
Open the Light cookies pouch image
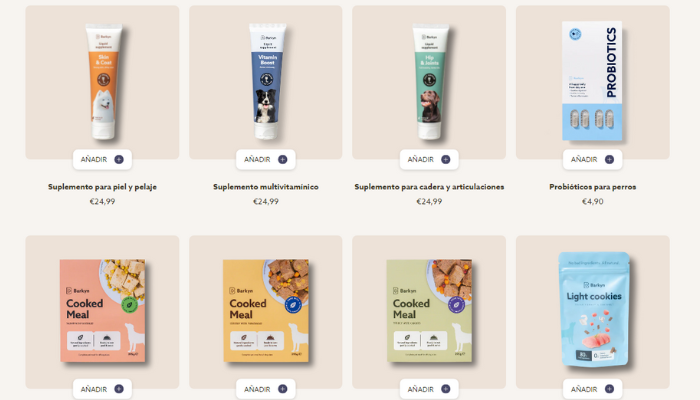pos(594,309)
